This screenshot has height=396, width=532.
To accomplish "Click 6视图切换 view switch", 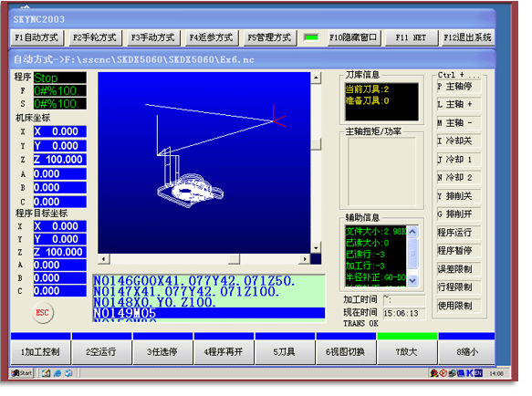I will point(346,352).
